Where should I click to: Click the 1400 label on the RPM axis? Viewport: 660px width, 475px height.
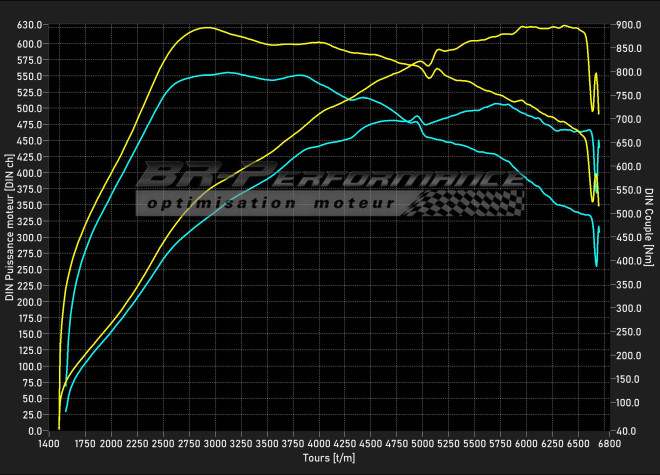pos(47,443)
